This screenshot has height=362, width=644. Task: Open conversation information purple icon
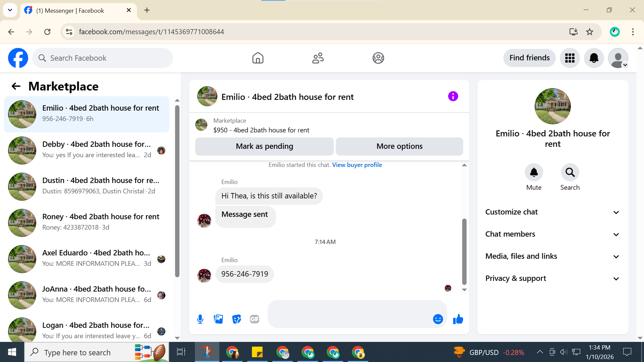(453, 97)
